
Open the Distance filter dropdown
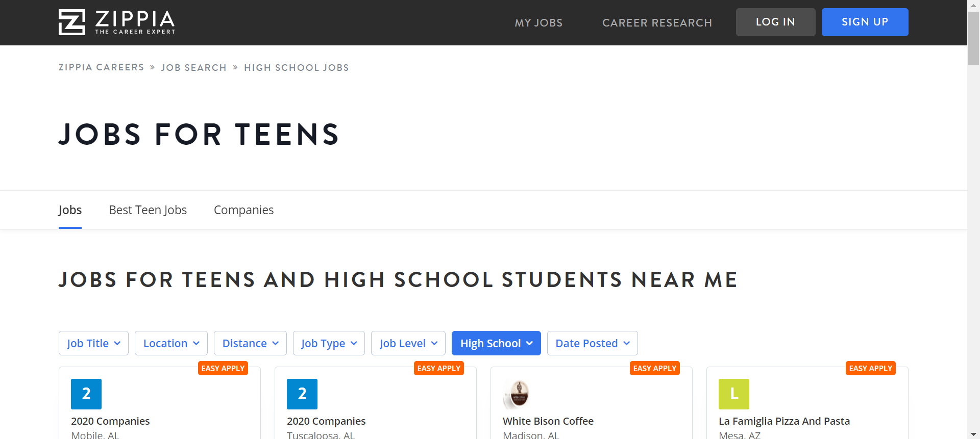click(250, 343)
